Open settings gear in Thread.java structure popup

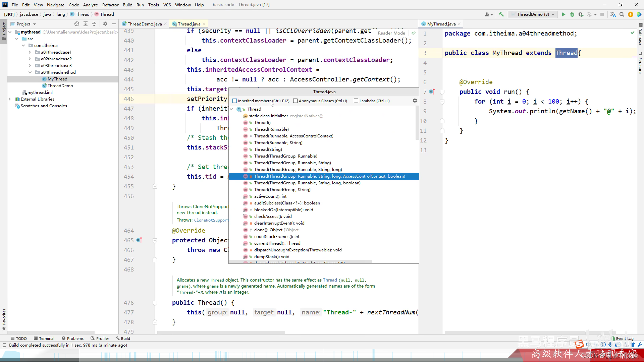[x=415, y=101]
